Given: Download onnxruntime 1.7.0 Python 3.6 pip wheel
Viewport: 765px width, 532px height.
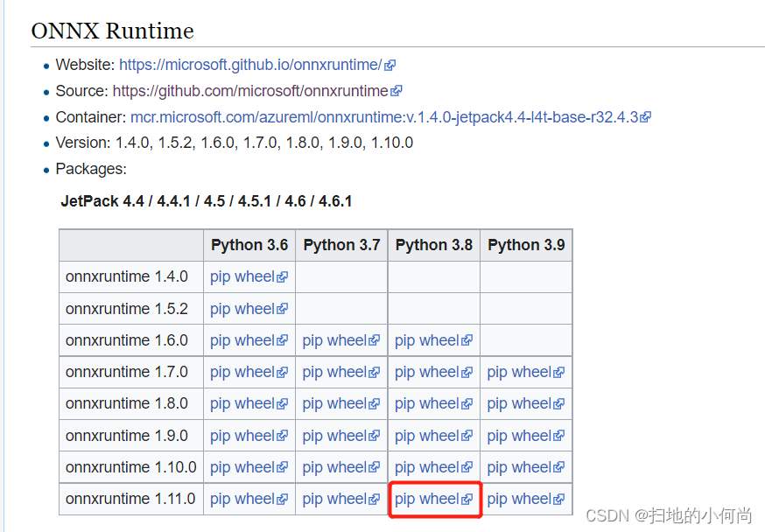Looking at the screenshot, I should pyautogui.click(x=249, y=372).
